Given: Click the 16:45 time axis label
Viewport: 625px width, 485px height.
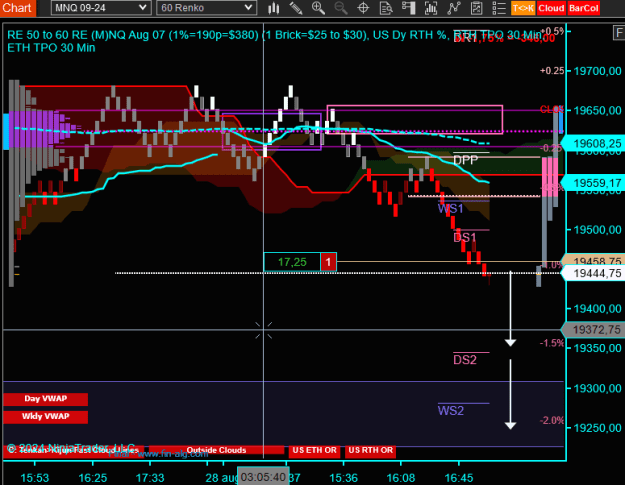Looking at the screenshot, I should [x=459, y=478].
